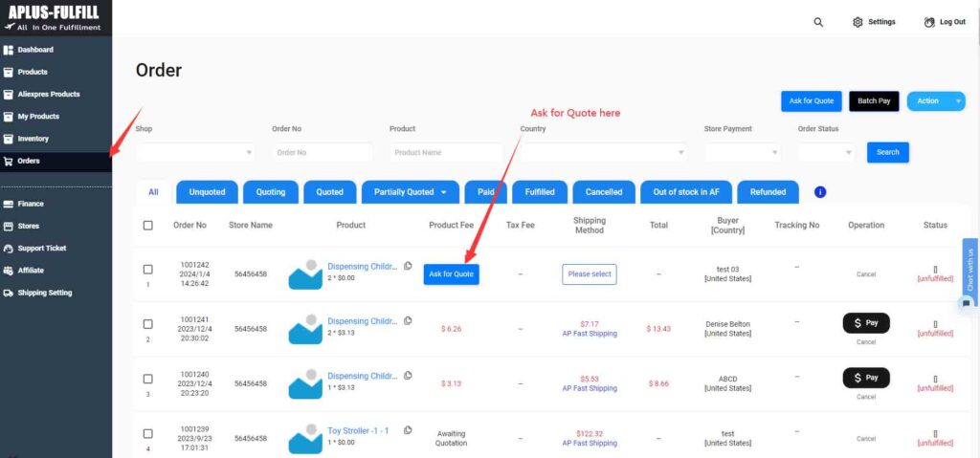Click the Order No input field

322,152
